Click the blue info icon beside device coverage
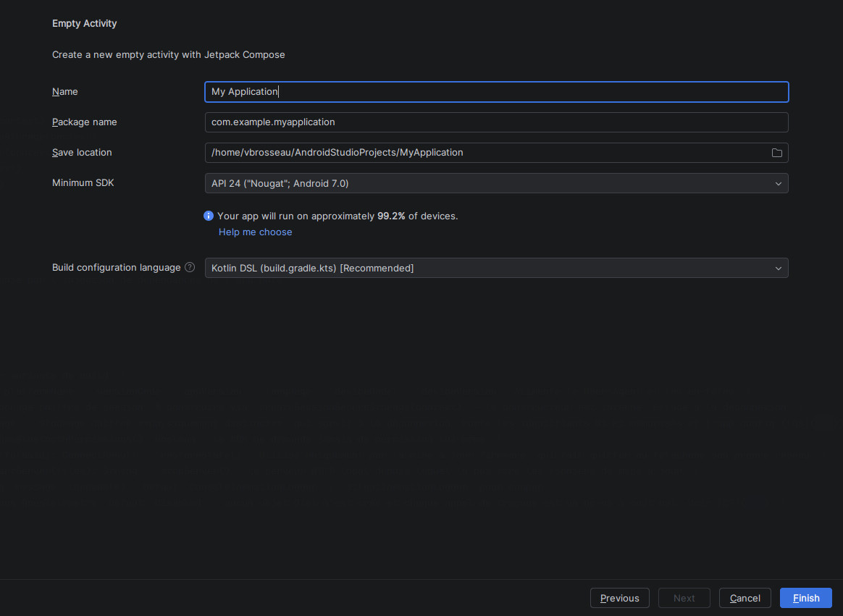Viewport: 843px width, 616px height. [209, 216]
